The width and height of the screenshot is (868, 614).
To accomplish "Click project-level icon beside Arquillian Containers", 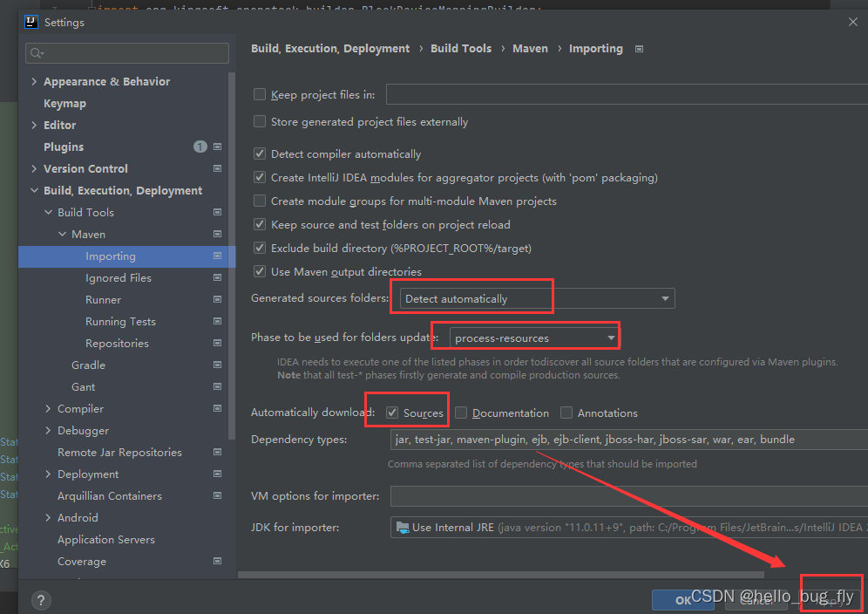I will pos(218,495).
